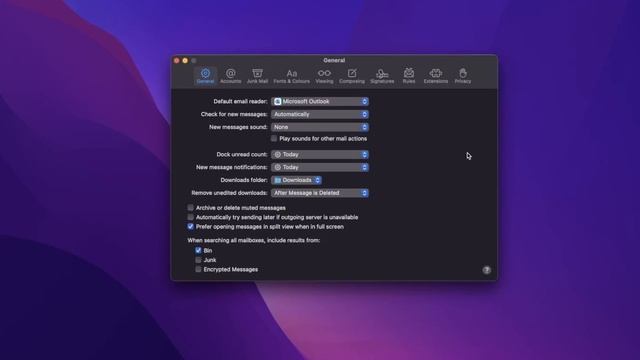Uncheck the Bin search results checkbox
The width and height of the screenshot is (640, 360).
(x=198, y=250)
